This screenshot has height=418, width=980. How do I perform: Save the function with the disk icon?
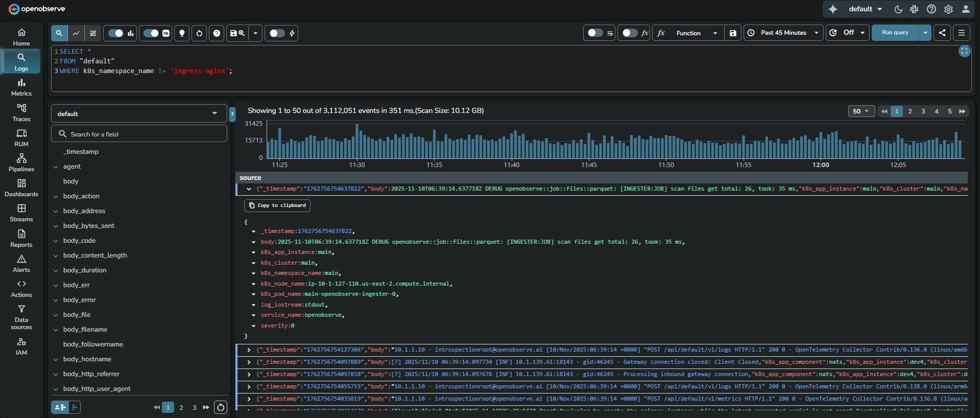click(733, 33)
